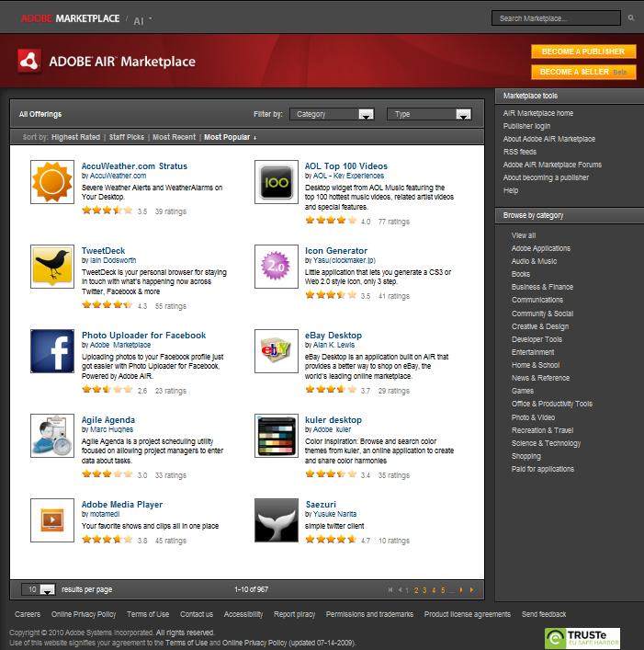Click the Agile Agenda app icon
This screenshot has width=644, height=650.
point(52,436)
